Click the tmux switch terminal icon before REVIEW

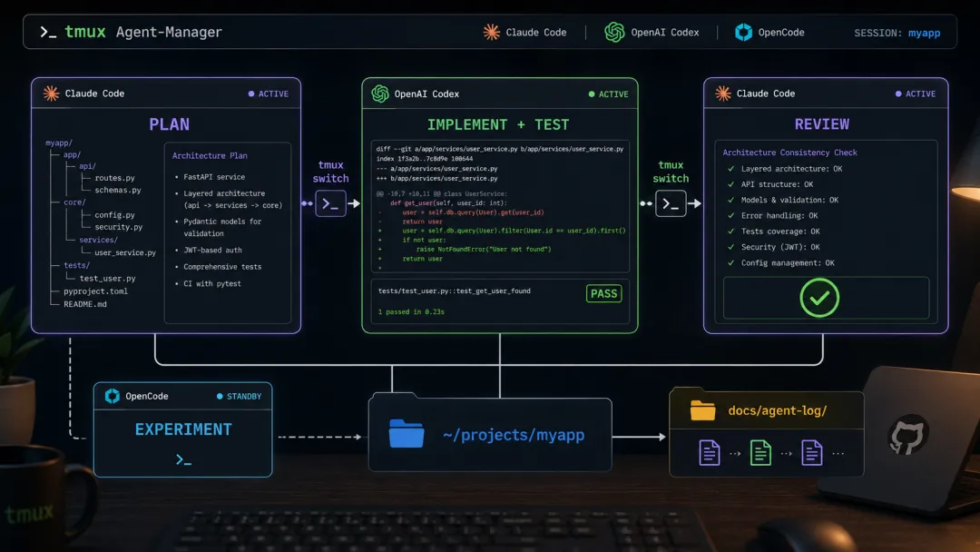point(671,203)
